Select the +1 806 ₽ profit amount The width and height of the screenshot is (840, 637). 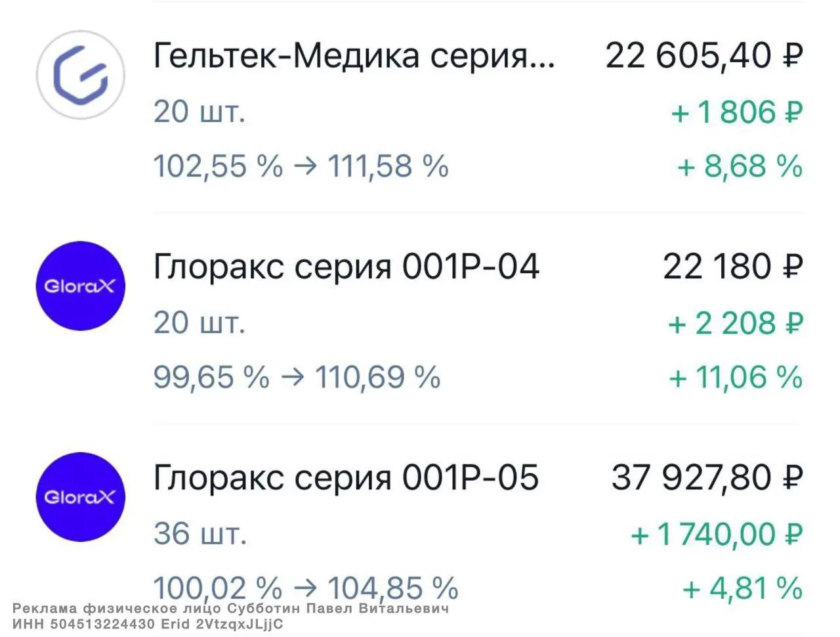pos(736,112)
